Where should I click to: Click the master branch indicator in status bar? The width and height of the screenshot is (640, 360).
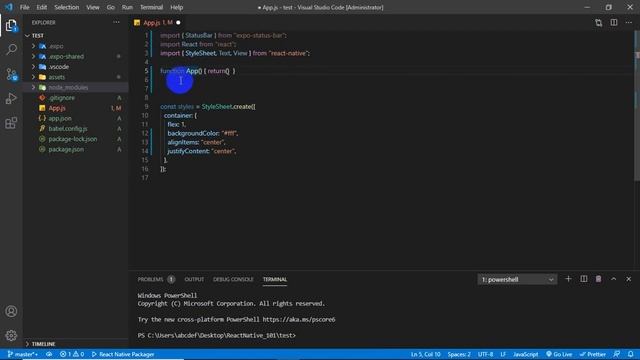coord(22,354)
